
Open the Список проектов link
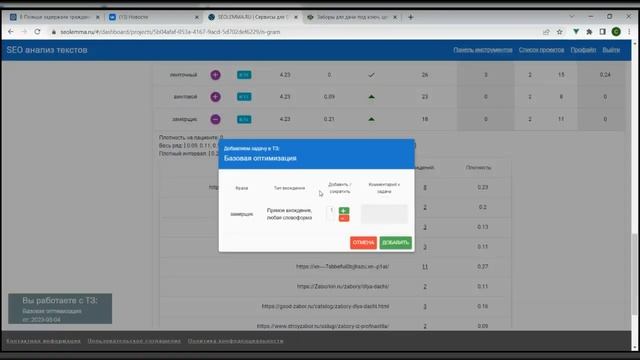point(541,50)
